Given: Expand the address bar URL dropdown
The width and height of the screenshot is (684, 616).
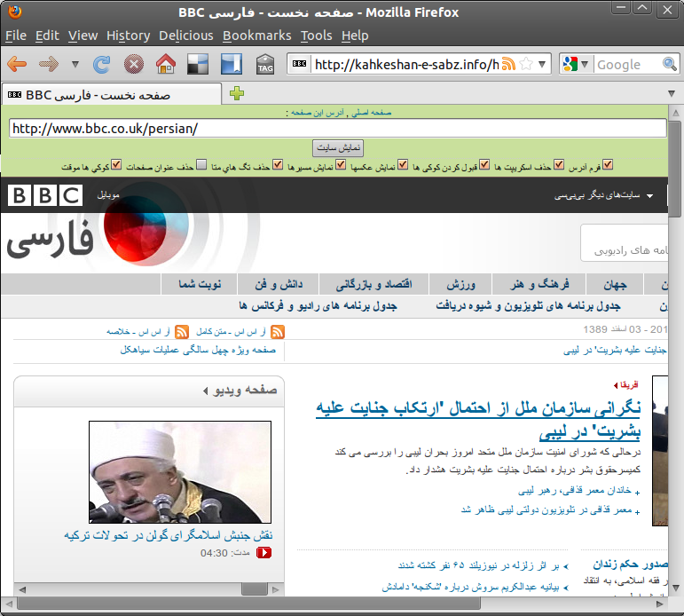Looking at the screenshot, I should 542,64.
